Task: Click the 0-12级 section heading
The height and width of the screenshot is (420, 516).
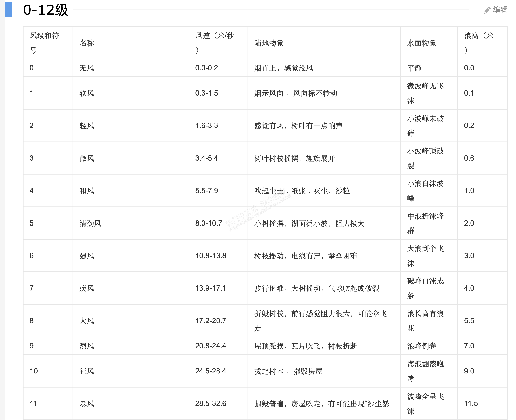Action: pyautogui.click(x=45, y=10)
